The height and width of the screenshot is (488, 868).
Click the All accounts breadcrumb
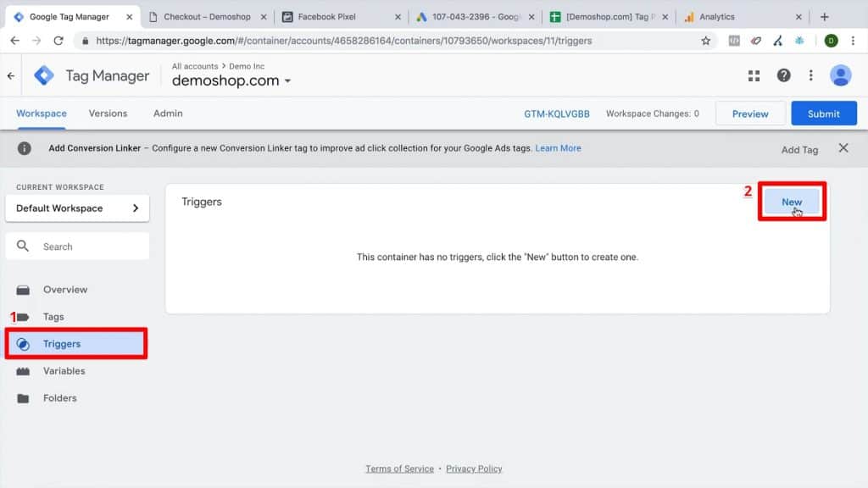point(195,66)
